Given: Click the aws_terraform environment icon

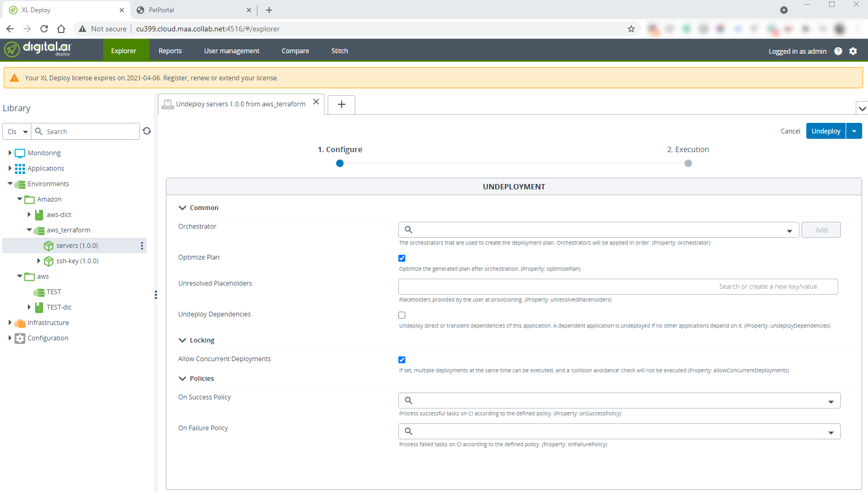Looking at the screenshot, I should [x=39, y=230].
